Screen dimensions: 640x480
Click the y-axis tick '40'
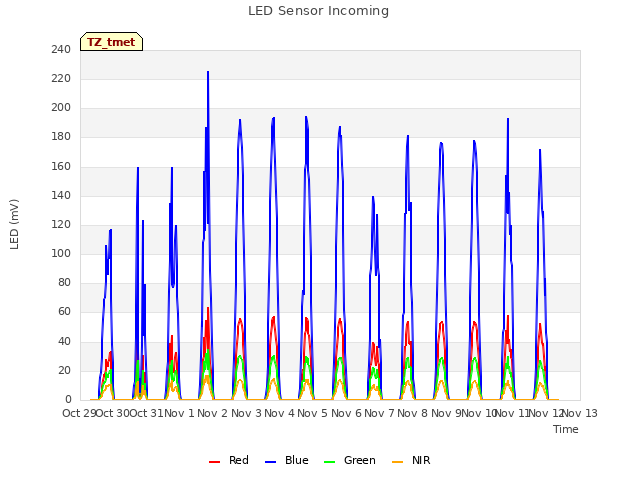click(x=64, y=341)
